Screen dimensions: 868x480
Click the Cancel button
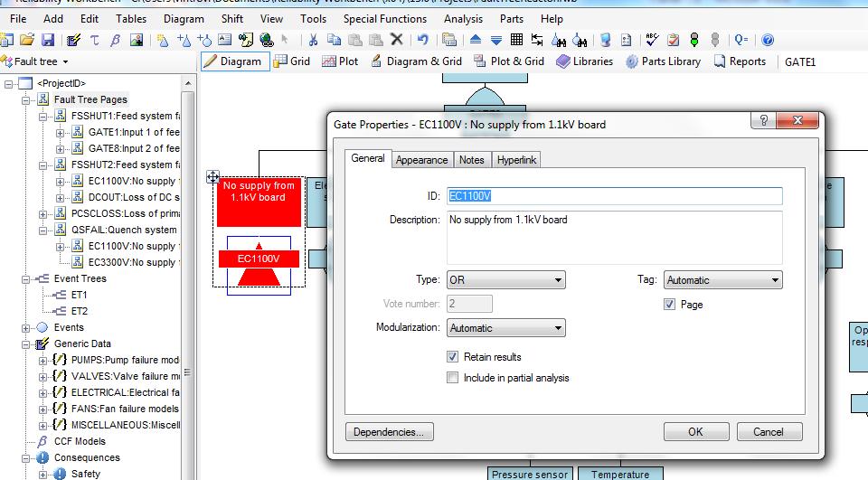coord(769,432)
